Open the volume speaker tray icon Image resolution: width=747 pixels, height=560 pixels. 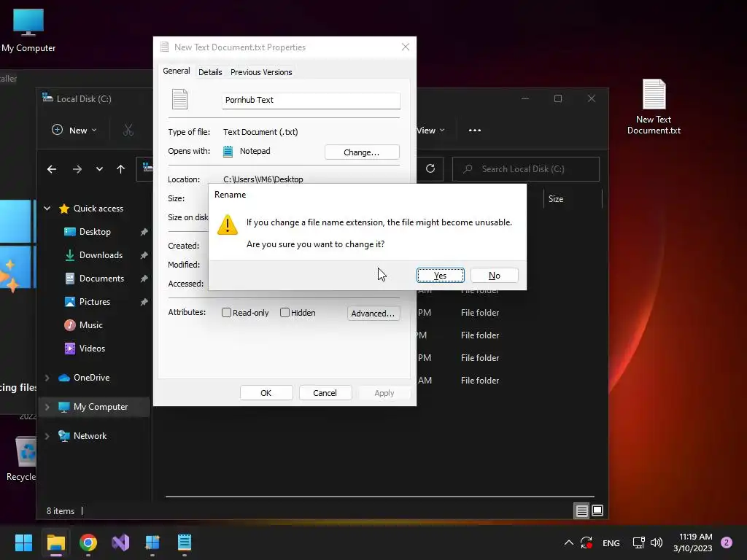click(x=657, y=542)
